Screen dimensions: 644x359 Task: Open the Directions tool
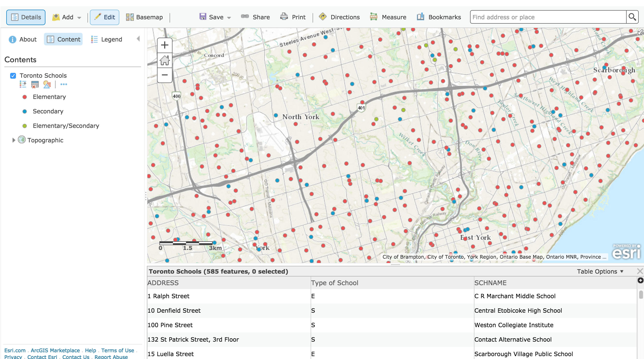click(339, 17)
